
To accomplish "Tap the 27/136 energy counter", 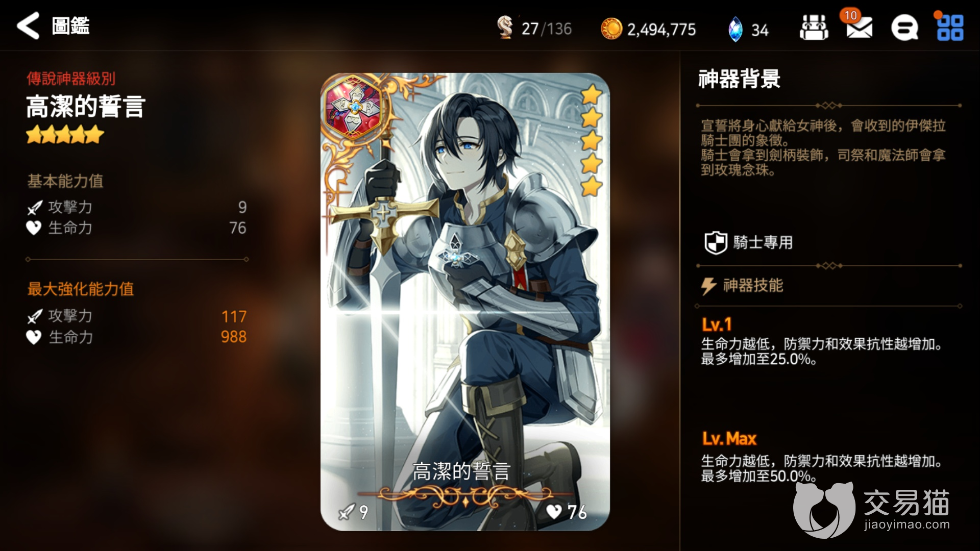I will click(546, 29).
